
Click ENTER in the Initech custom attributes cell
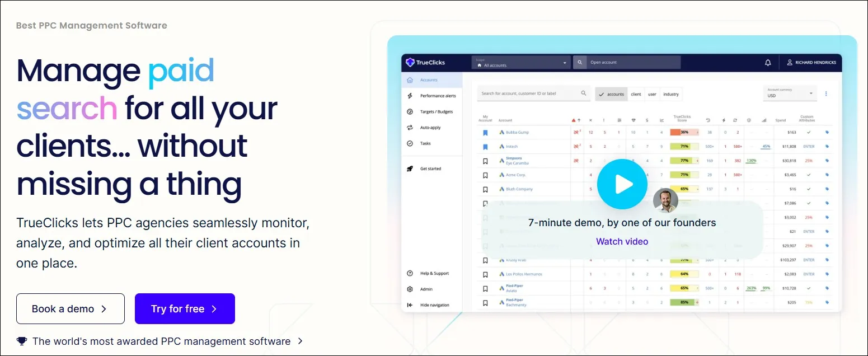809,147
